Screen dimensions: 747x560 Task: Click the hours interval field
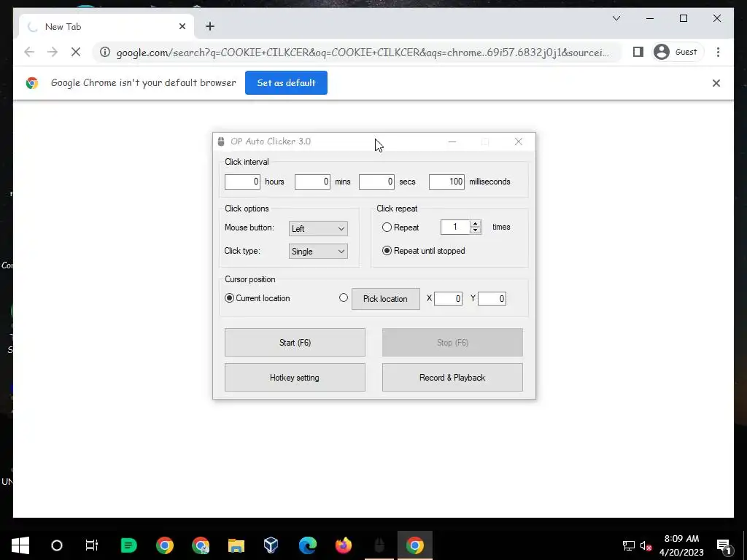click(242, 182)
